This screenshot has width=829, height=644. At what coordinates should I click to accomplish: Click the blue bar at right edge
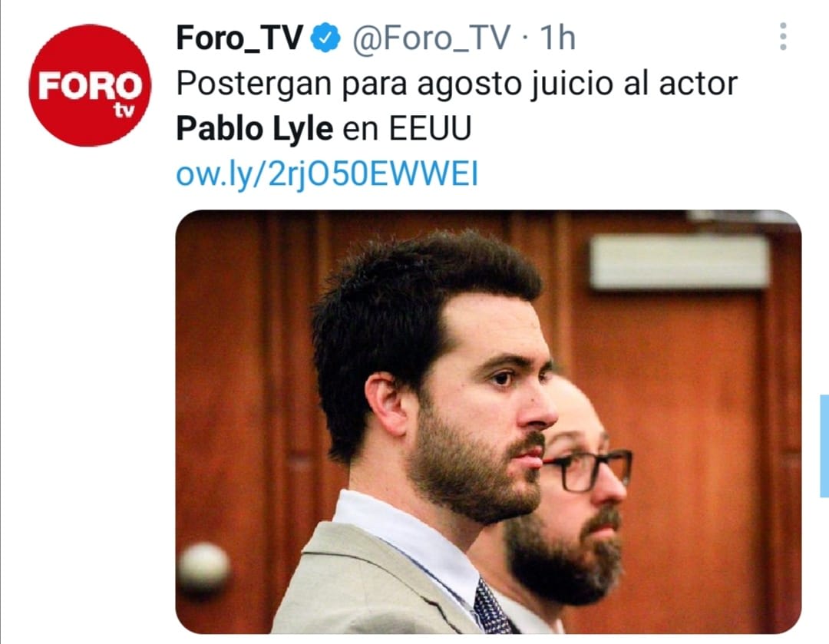[824, 446]
